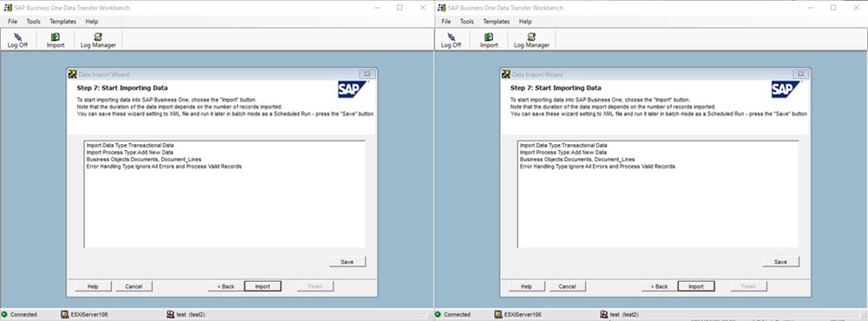
Task: Click "Import Process Type:Add New Data" in right summary
Action: click(563, 152)
